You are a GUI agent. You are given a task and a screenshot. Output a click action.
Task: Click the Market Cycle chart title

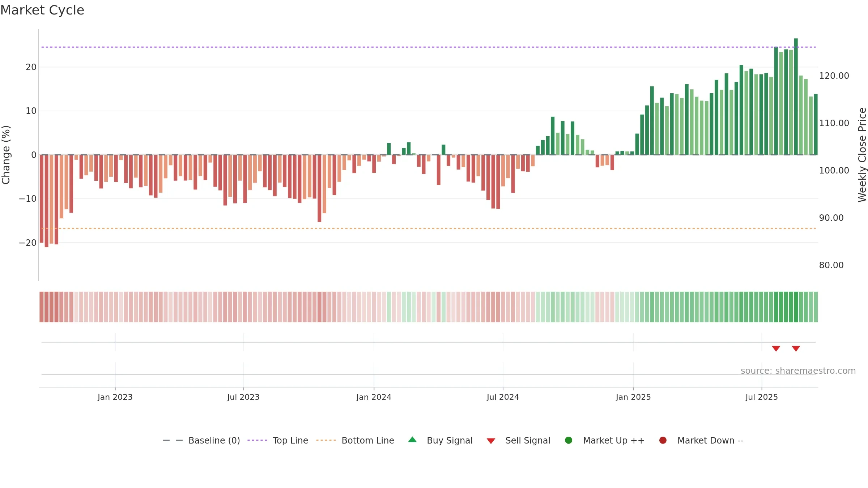pyautogui.click(x=42, y=10)
